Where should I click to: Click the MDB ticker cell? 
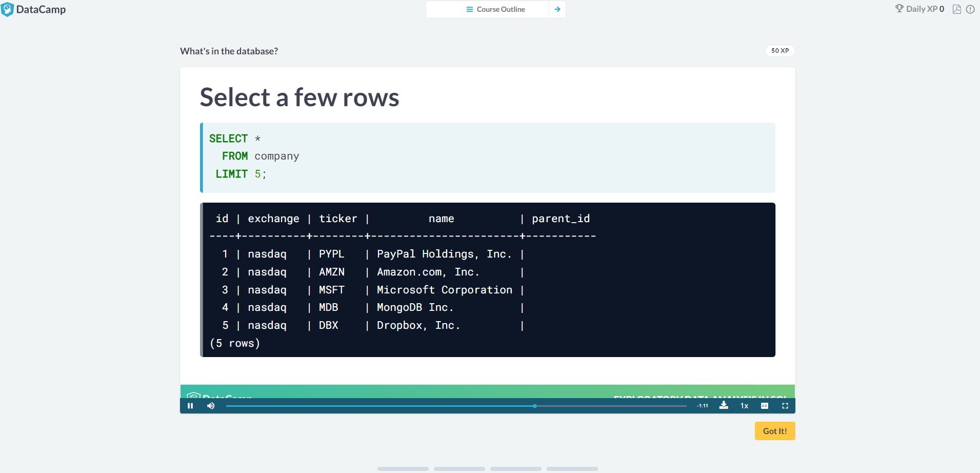tap(329, 307)
